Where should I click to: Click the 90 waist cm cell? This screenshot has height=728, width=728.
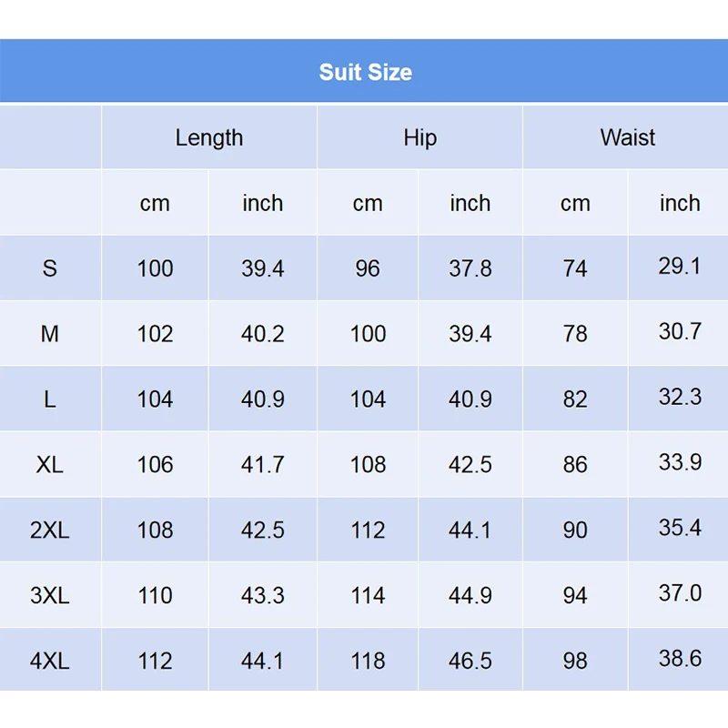[x=576, y=530]
